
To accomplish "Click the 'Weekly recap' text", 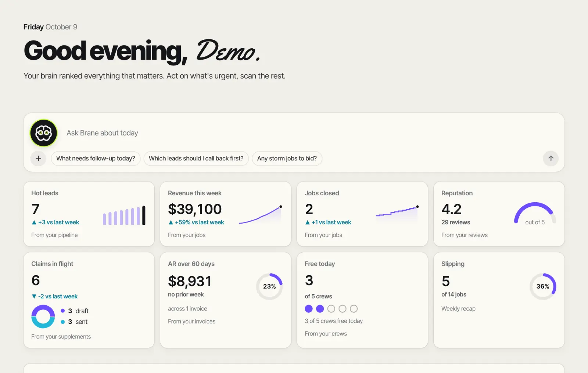I will (x=458, y=309).
